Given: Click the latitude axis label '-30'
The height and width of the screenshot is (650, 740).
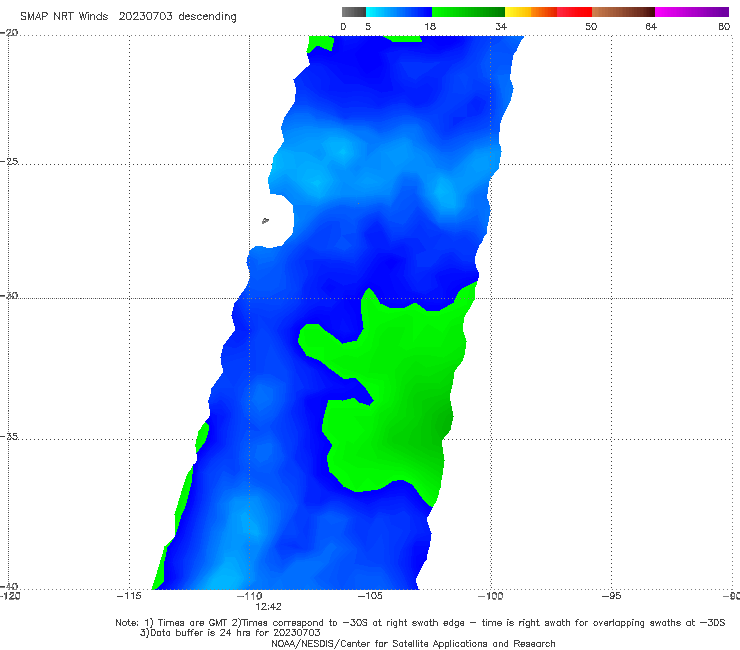Looking at the screenshot, I should tap(9, 295).
